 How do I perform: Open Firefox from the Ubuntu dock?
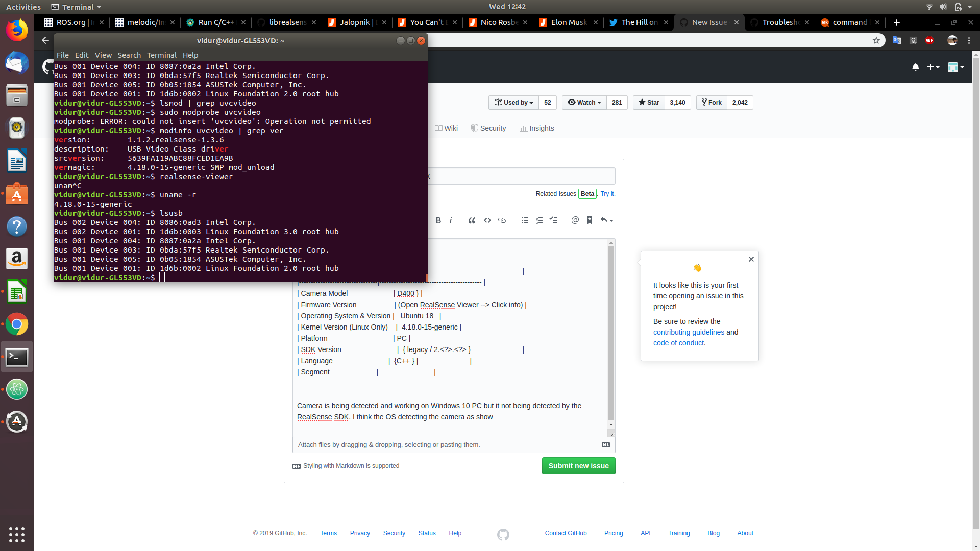pyautogui.click(x=17, y=30)
